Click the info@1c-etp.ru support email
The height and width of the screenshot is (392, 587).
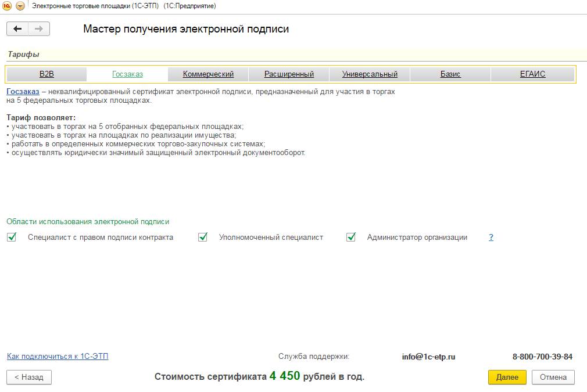[x=429, y=357]
